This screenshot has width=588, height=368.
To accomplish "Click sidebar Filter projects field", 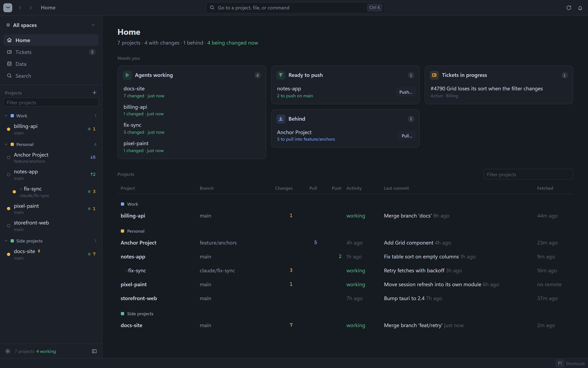I will coord(51,102).
